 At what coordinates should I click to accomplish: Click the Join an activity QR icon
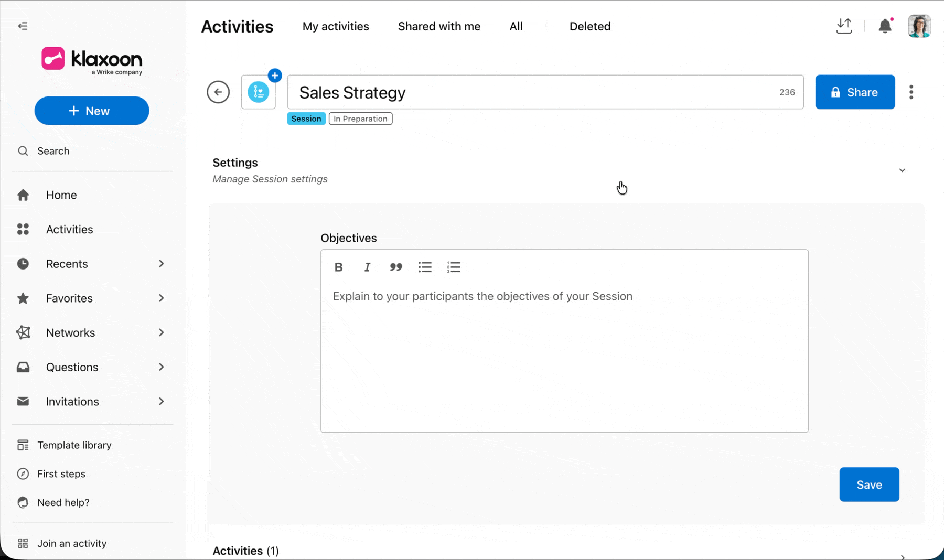[x=23, y=543]
